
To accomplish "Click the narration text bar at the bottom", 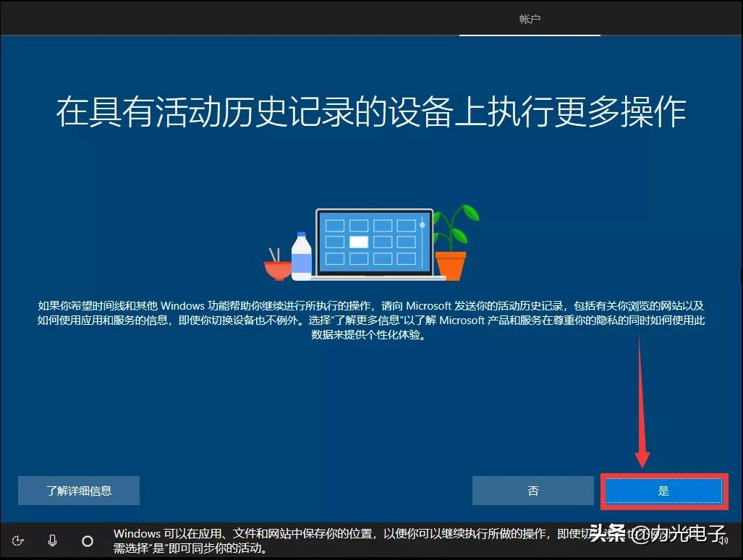I will click(x=405, y=540).
